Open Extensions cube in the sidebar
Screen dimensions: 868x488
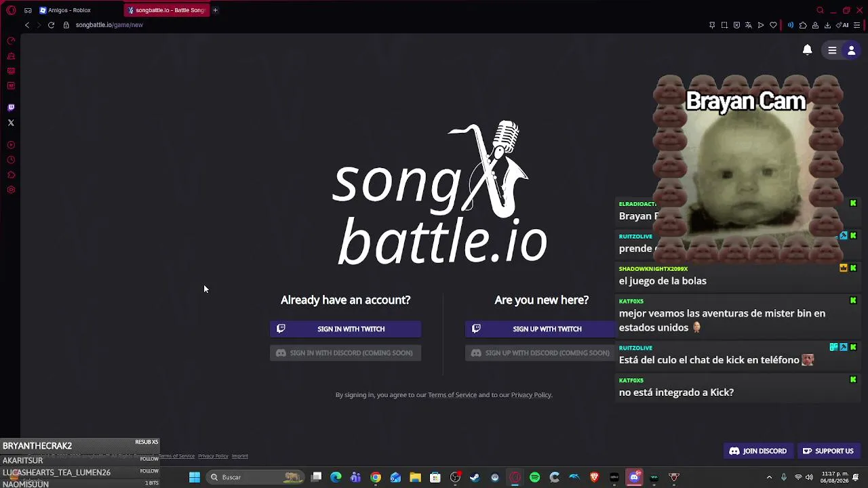pos(11,175)
